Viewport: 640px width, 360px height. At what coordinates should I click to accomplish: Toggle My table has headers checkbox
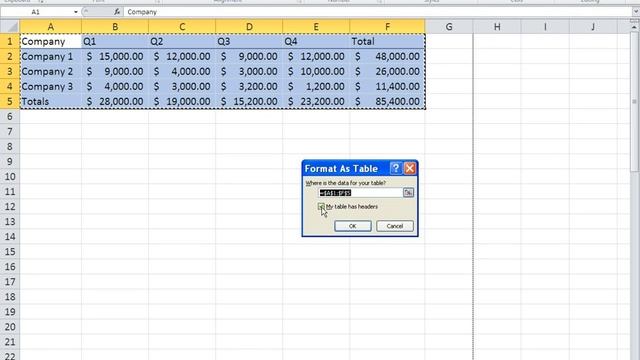[321, 207]
